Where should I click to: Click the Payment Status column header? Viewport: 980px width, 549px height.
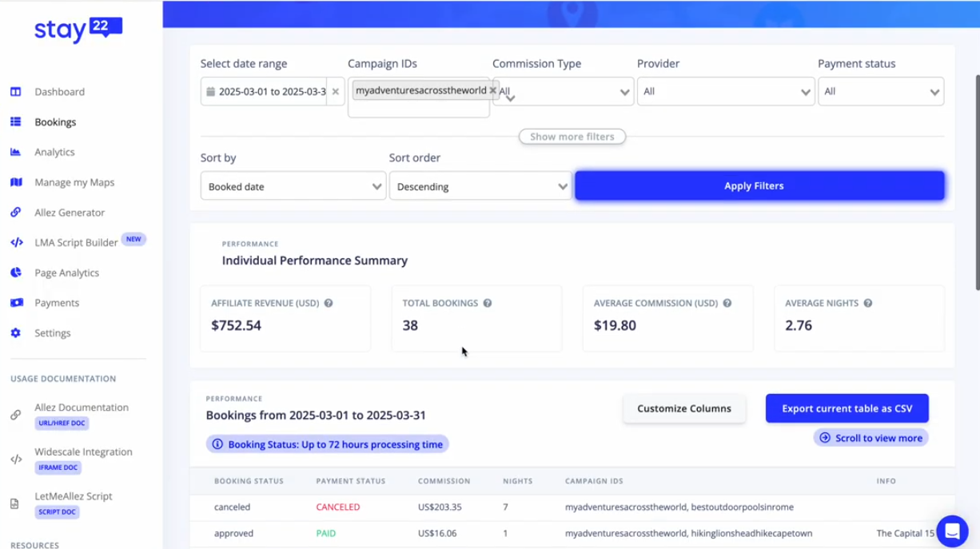tap(351, 481)
